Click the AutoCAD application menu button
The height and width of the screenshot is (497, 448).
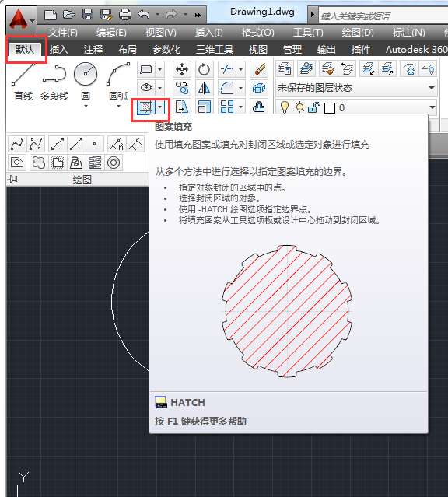pyautogui.click(x=20, y=19)
